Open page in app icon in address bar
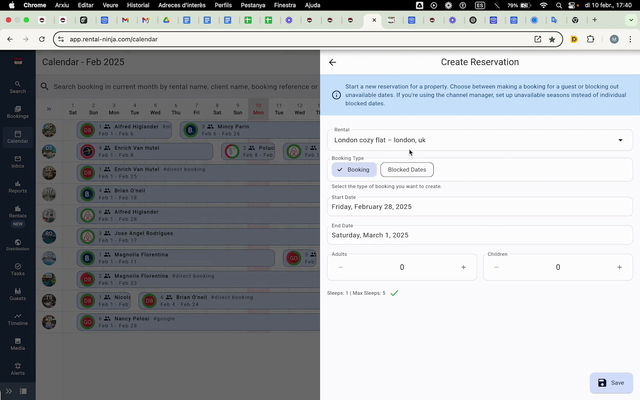This screenshot has height=400, width=640. [x=538, y=39]
